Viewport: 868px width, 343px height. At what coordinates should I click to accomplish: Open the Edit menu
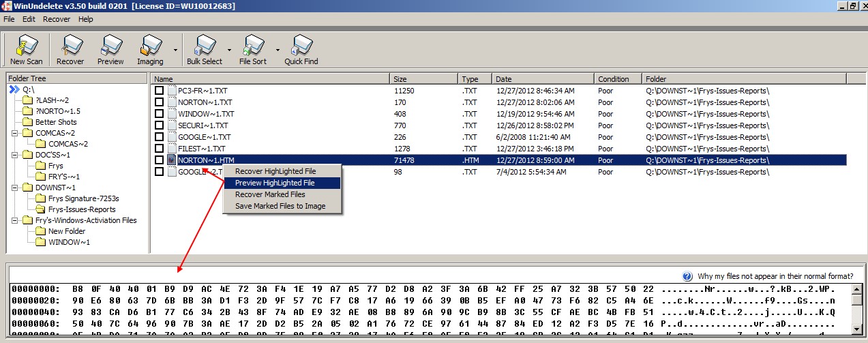click(29, 19)
